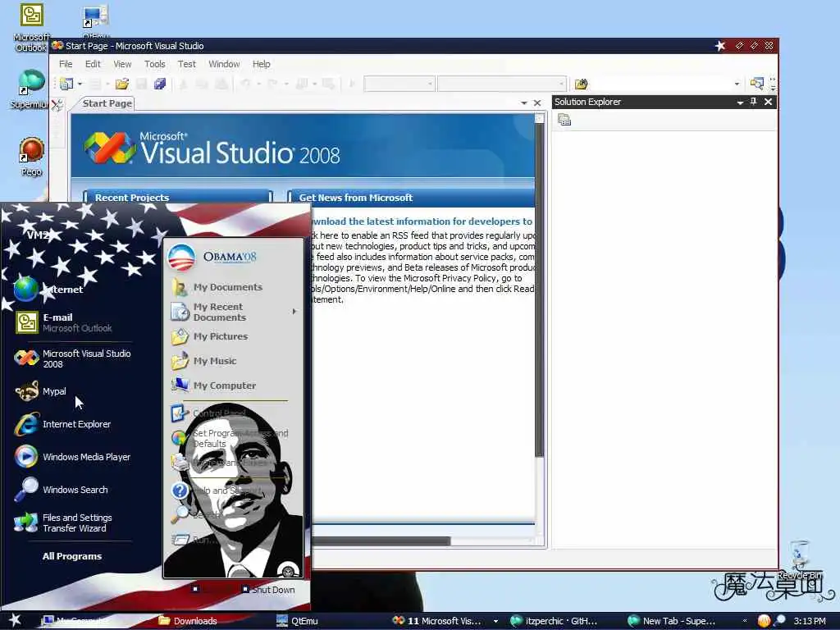
Task: Click the New Project toolbar icon
Action: 66,84
